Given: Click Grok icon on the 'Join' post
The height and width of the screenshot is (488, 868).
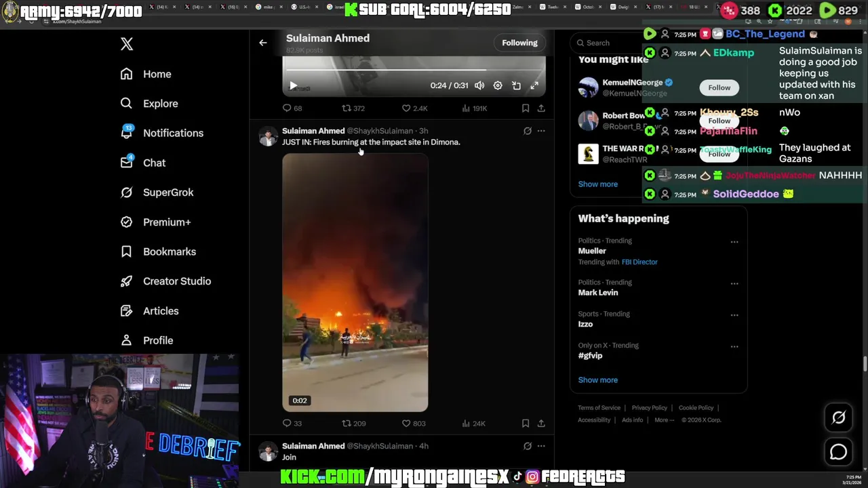Looking at the screenshot, I should (x=527, y=446).
